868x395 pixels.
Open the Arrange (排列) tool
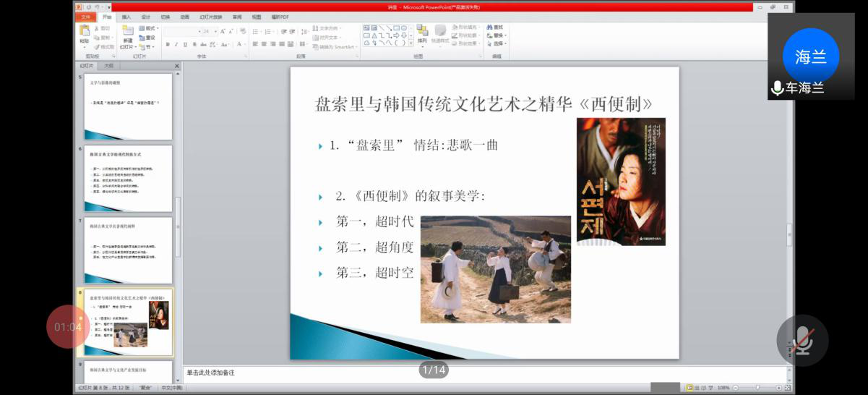[x=422, y=31]
